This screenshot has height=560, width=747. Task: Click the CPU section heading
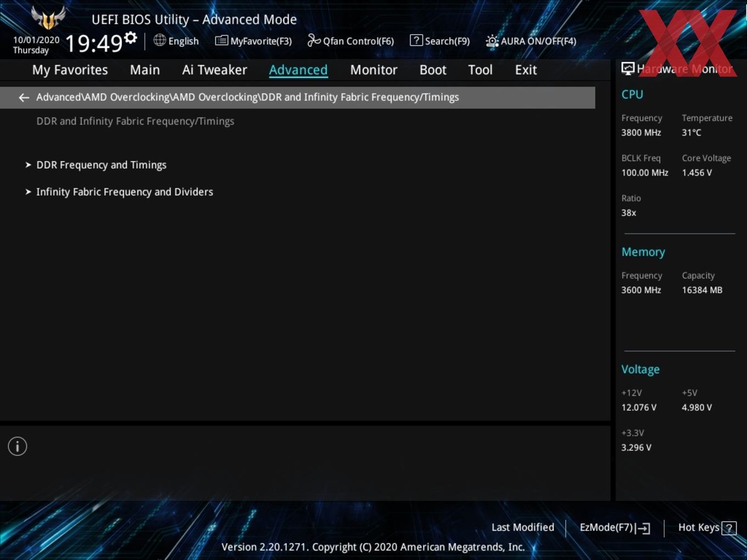pyautogui.click(x=632, y=94)
